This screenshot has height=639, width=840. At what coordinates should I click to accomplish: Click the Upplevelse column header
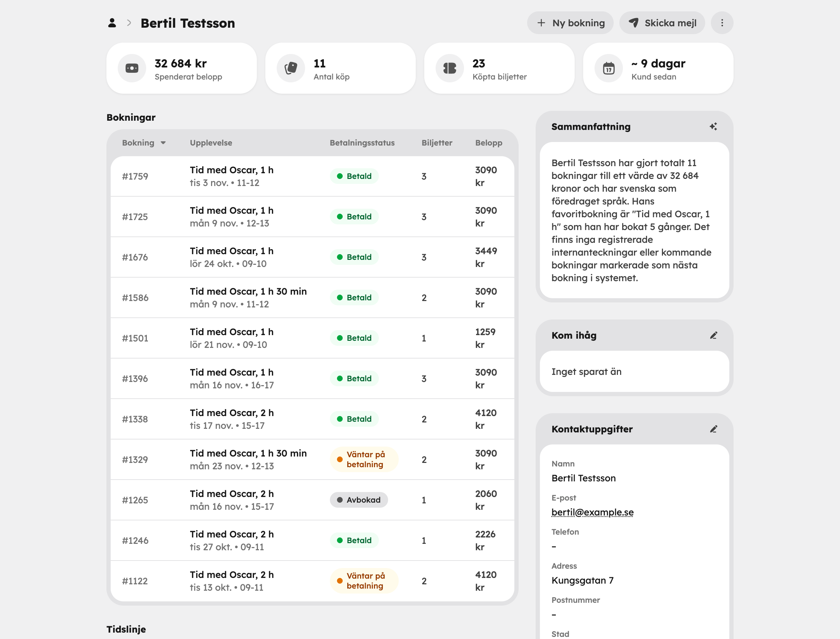coord(211,143)
